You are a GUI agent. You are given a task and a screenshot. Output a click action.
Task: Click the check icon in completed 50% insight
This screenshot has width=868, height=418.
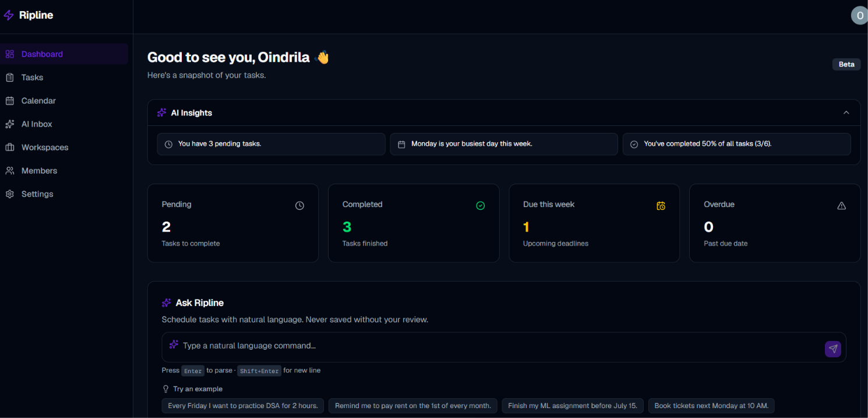634,144
